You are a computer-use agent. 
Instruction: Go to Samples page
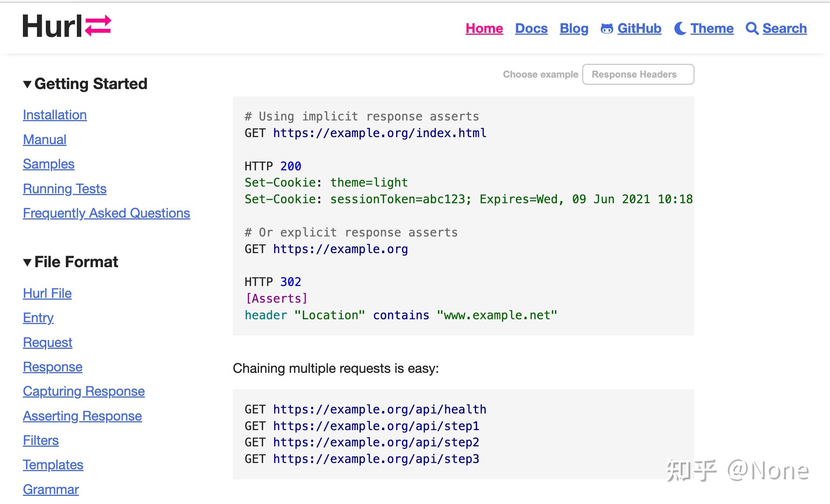tap(49, 164)
